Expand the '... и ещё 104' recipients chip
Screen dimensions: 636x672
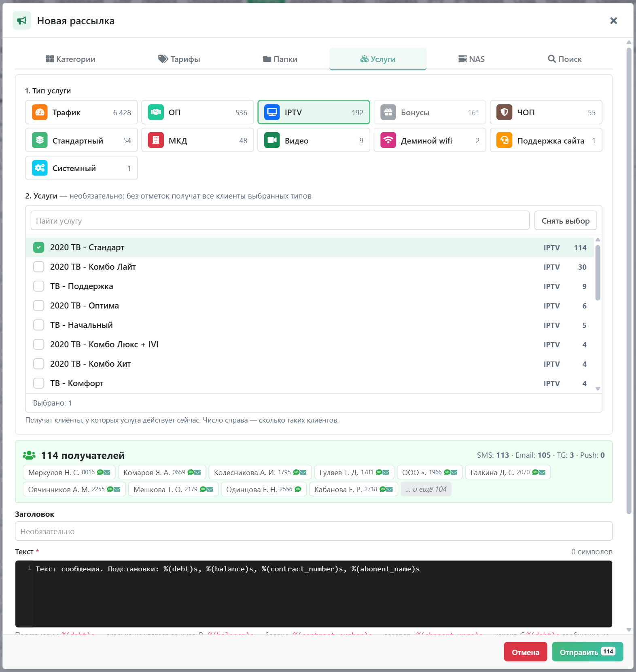(x=426, y=489)
